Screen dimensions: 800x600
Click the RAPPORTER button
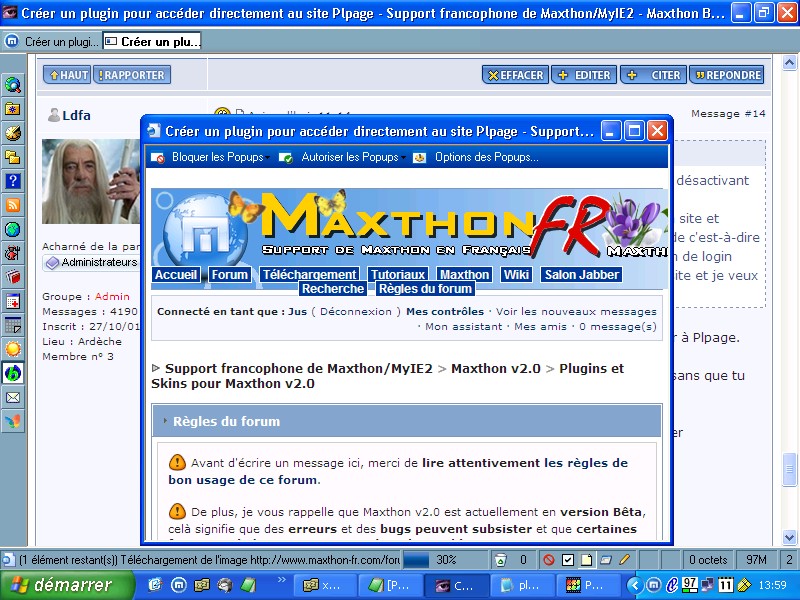coord(132,75)
